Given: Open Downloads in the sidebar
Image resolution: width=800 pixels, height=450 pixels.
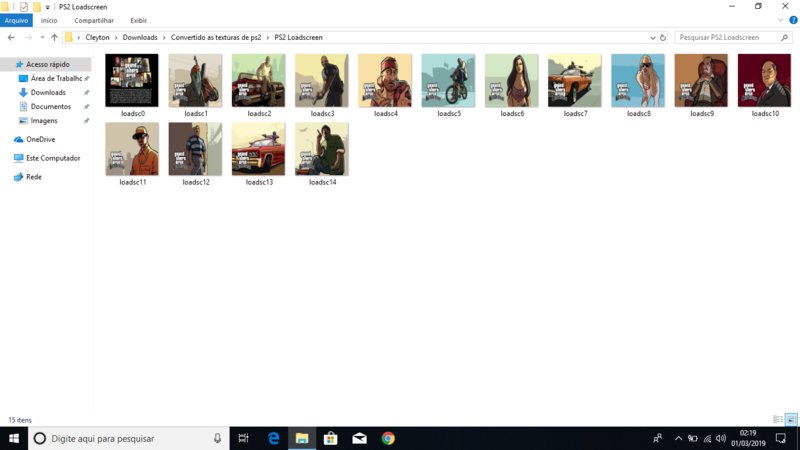Looking at the screenshot, I should point(46,92).
